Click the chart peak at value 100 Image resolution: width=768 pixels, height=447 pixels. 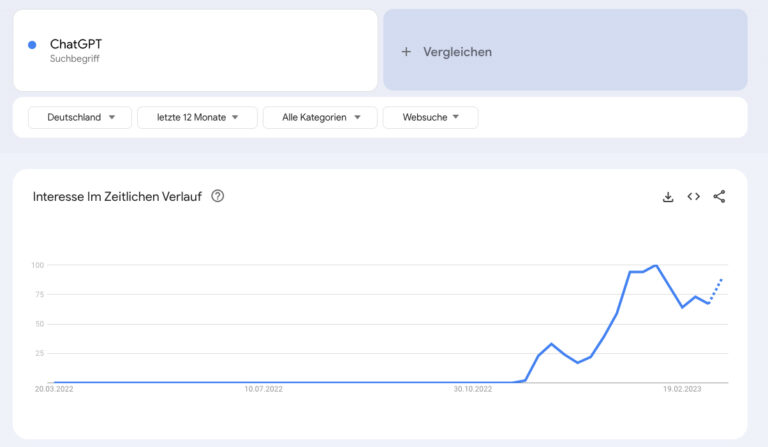point(656,265)
